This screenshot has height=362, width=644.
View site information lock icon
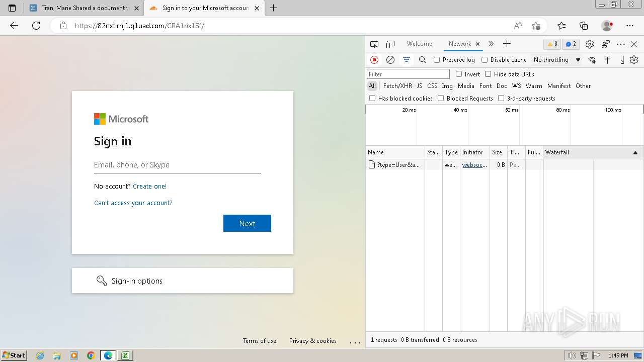[63, 26]
